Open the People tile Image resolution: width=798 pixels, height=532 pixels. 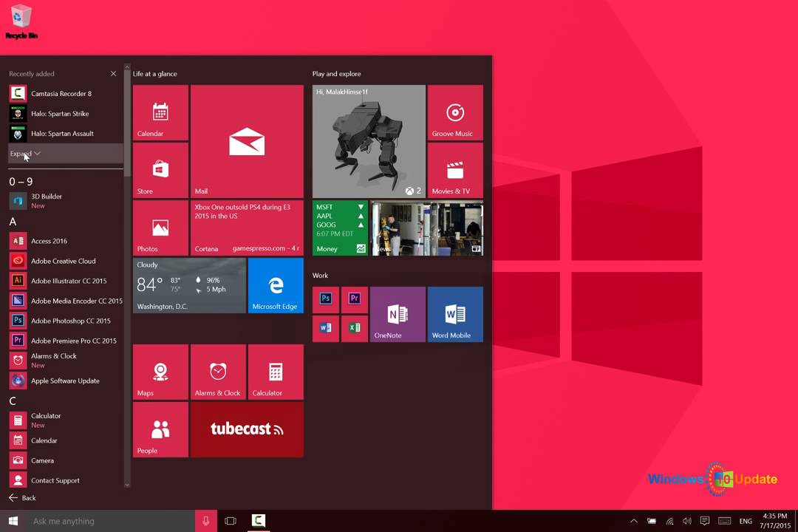pos(160,429)
